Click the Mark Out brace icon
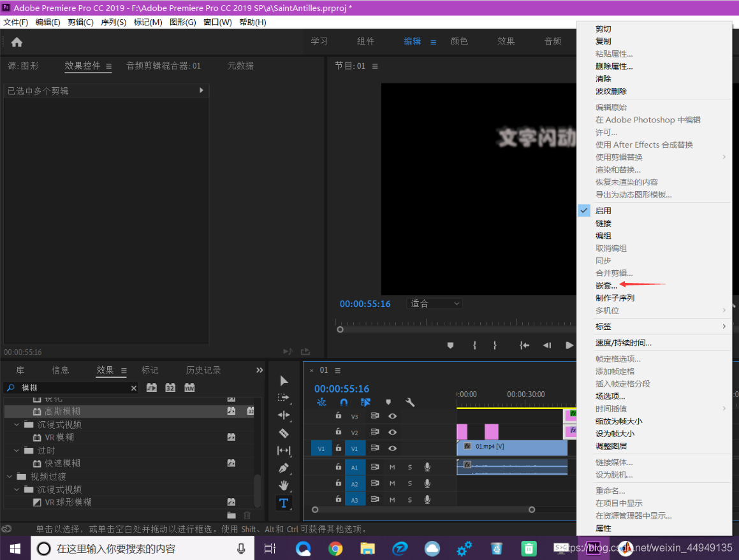739x560 pixels. pos(494,345)
